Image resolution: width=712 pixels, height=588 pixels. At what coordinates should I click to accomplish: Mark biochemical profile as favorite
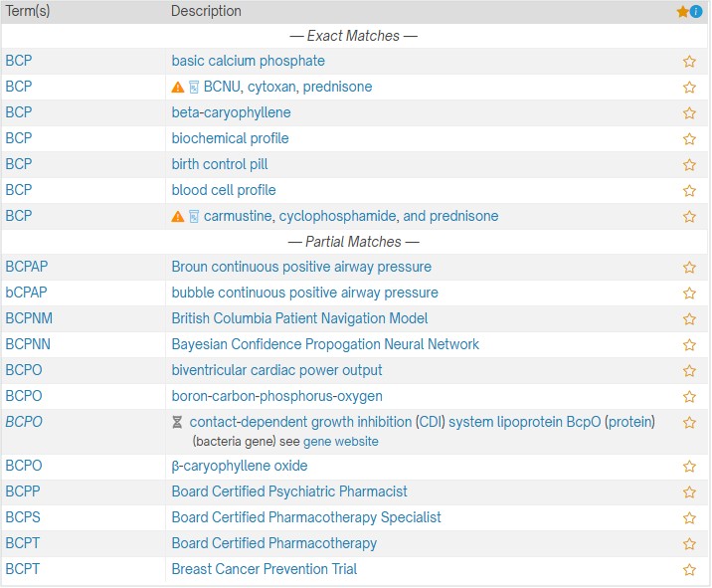point(689,139)
